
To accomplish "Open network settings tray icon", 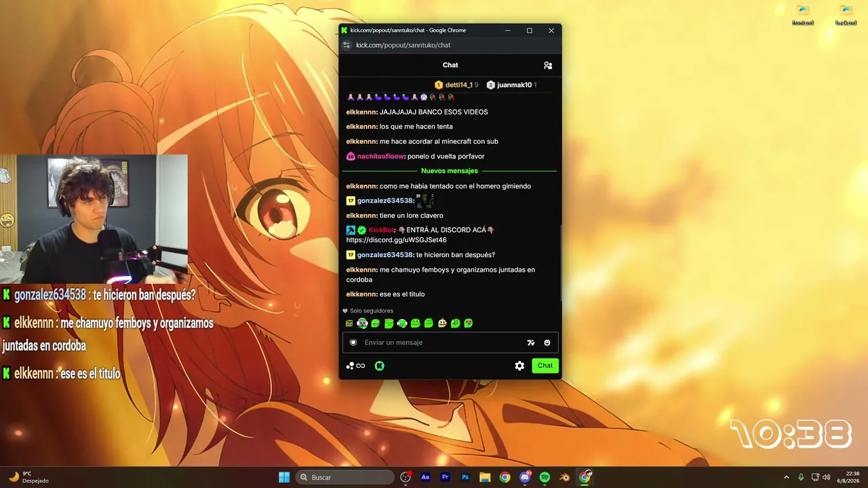I will pyautogui.click(x=814, y=477).
